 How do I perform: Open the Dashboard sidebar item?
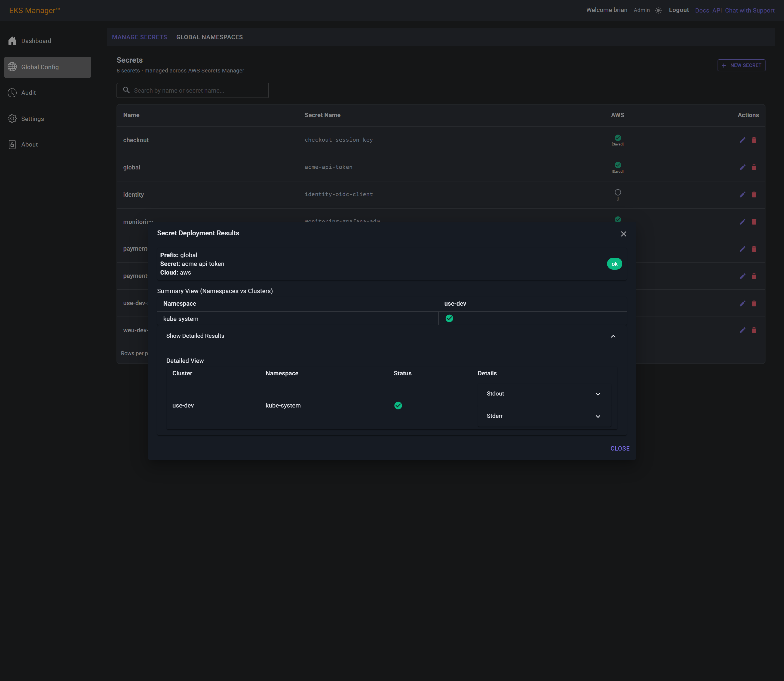(x=47, y=41)
